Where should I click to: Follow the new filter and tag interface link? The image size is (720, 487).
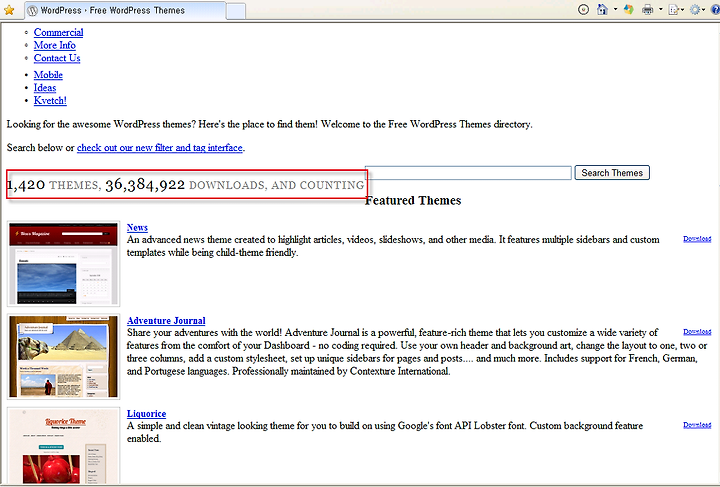point(159,147)
